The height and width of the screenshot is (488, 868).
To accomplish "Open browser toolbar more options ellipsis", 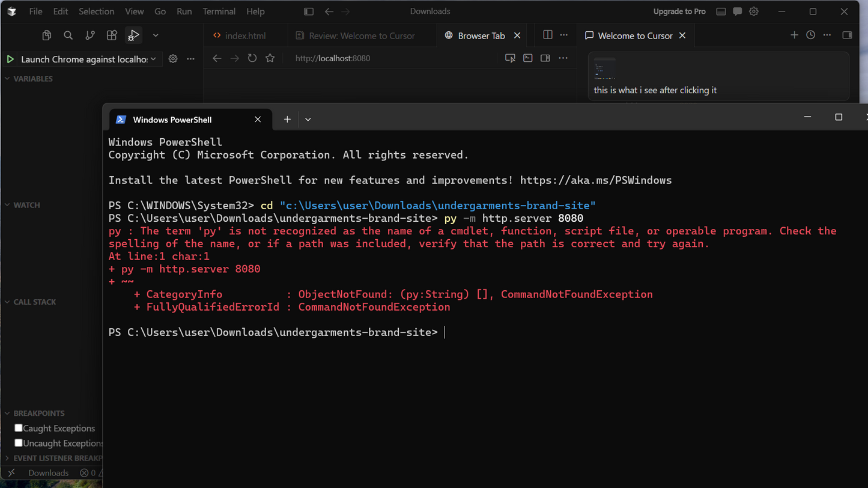I will pyautogui.click(x=563, y=58).
